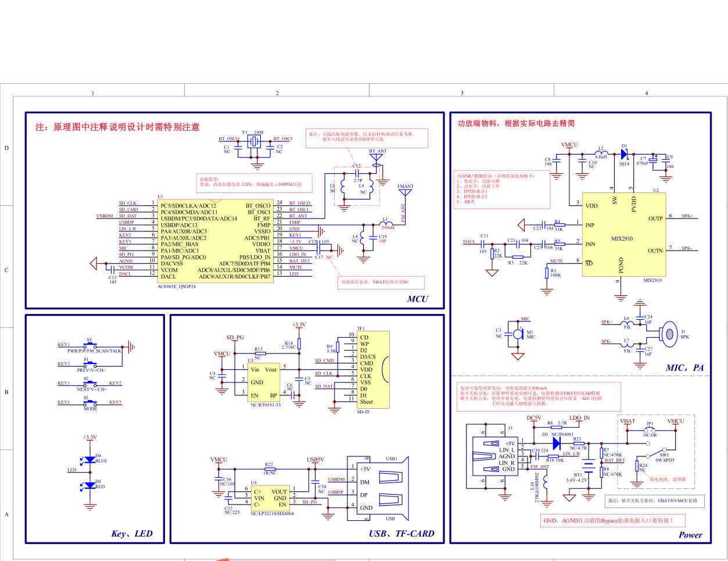Click the +3.3V label above the LEDs
The image size is (728, 561).
click(x=89, y=437)
